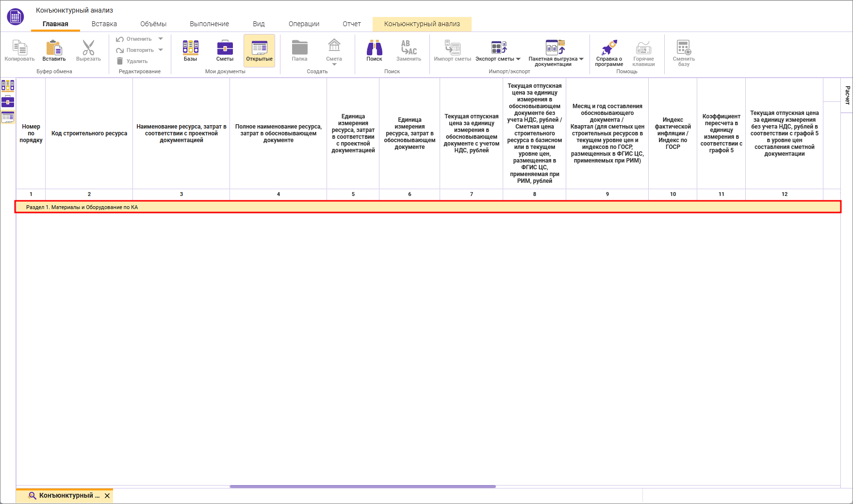The width and height of the screenshot is (853, 504).
Task: Open the Расчет side panel
Action: click(x=847, y=95)
